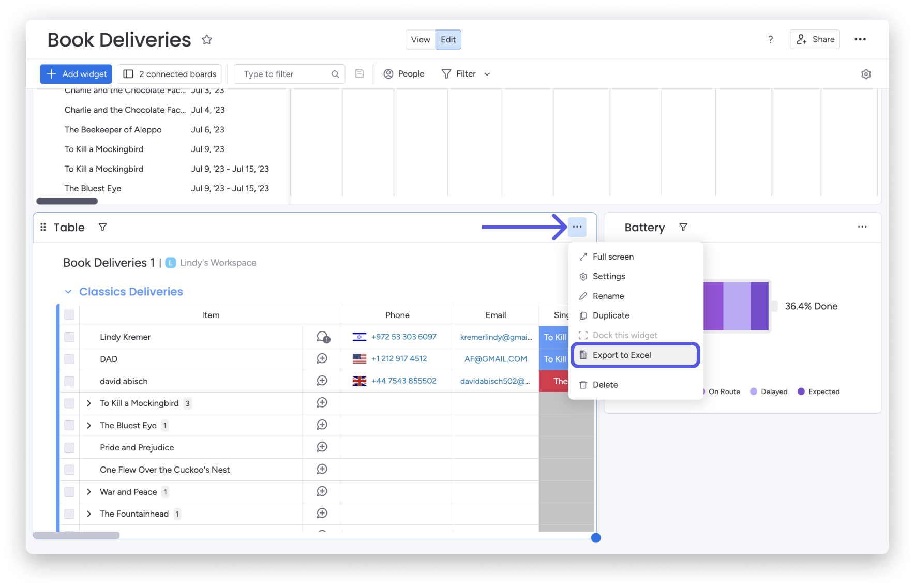The width and height of the screenshot is (915, 588).
Task: Add update for One Flew Over the Cuckoo's Nest
Action: coord(322,469)
